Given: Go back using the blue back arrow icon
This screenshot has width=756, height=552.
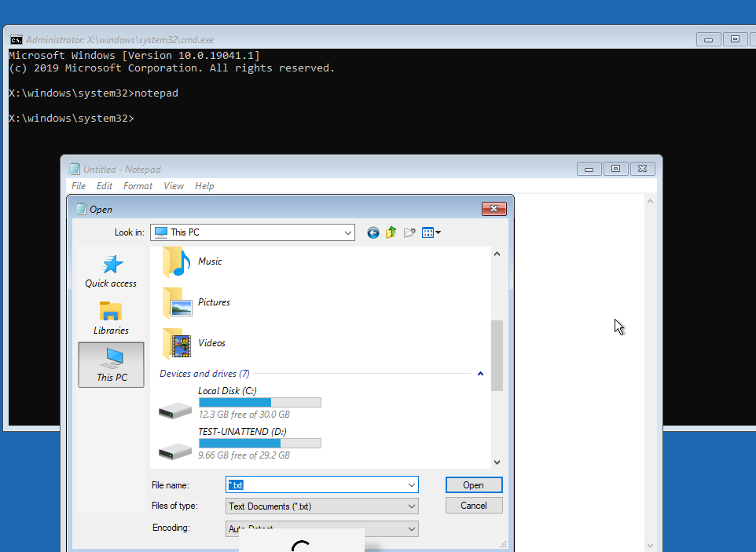Looking at the screenshot, I should click(372, 233).
